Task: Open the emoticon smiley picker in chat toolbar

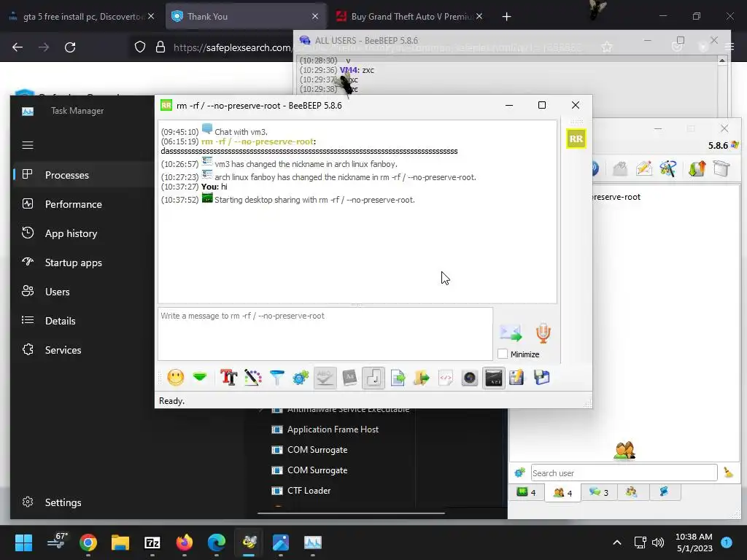Action: click(175, 378)
